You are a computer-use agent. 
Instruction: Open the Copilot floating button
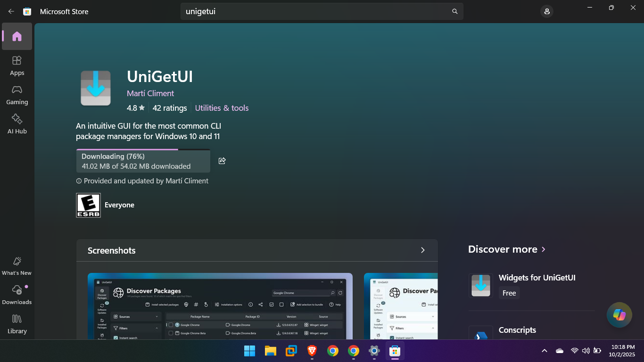pyautogui.click(x=619, y=315)
